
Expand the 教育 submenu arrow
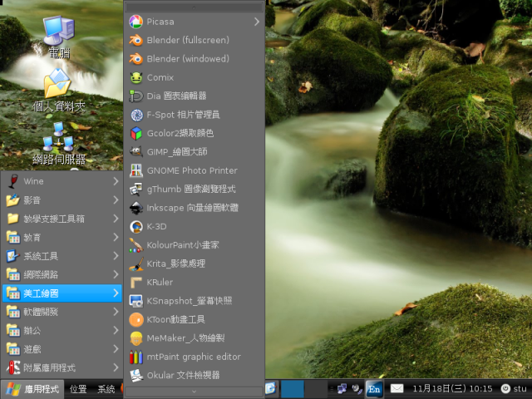pos(116,237)
